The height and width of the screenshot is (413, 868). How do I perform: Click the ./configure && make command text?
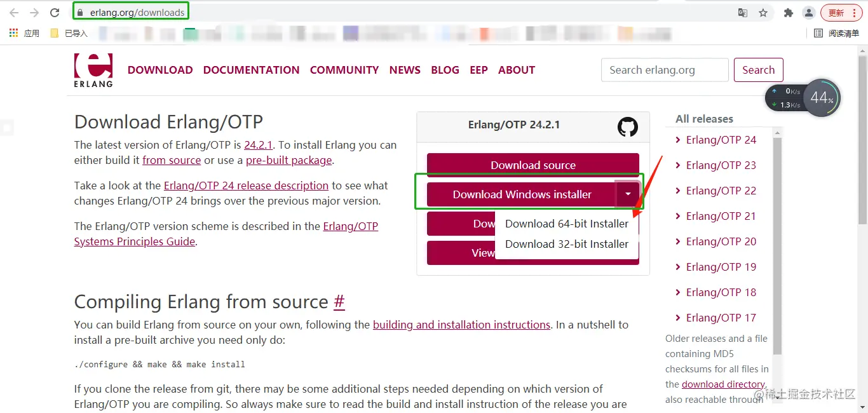159,365
